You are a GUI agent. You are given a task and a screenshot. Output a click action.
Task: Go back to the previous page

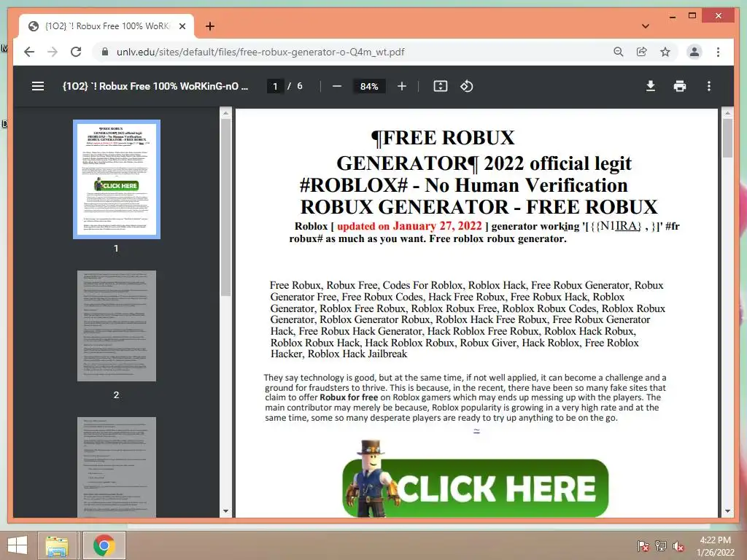coord(29,52)
